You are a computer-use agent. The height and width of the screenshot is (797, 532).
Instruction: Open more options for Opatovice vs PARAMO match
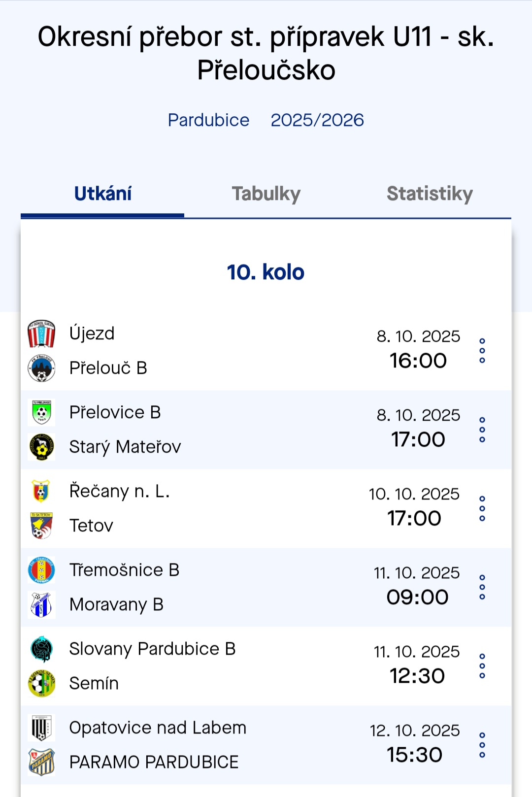(482, 745)
